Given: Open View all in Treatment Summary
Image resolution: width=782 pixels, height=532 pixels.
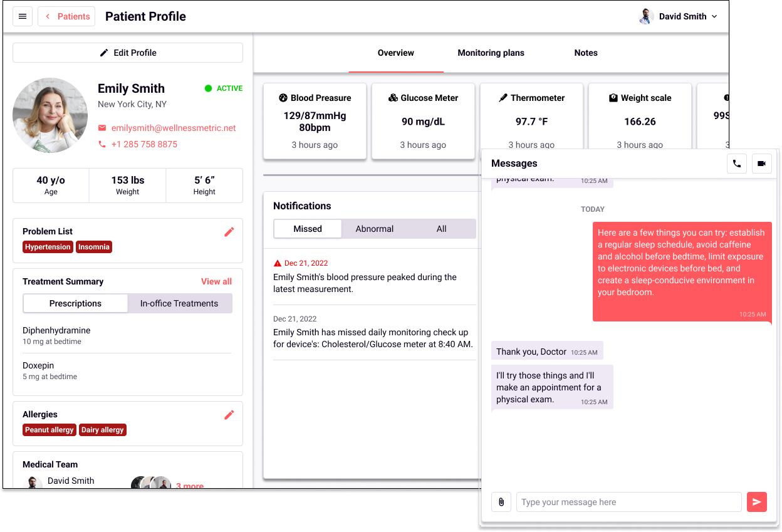Looking at the screenshot, I should [x=216, y=281].
